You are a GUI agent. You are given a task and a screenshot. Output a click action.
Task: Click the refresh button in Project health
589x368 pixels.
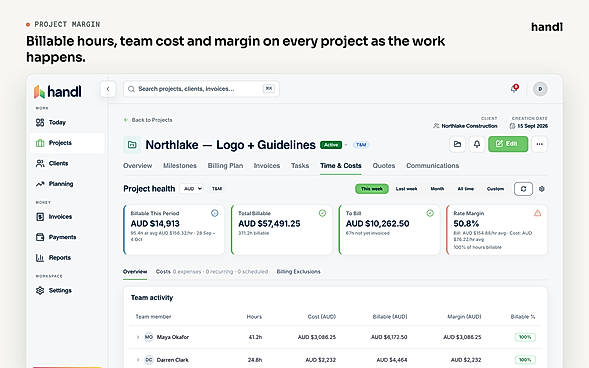523,189
